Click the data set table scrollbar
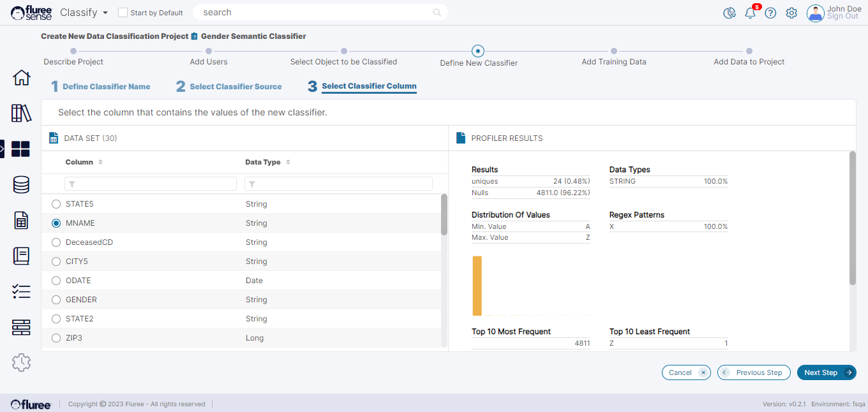The height and width of the screenshot is (412, 868). 444,214
